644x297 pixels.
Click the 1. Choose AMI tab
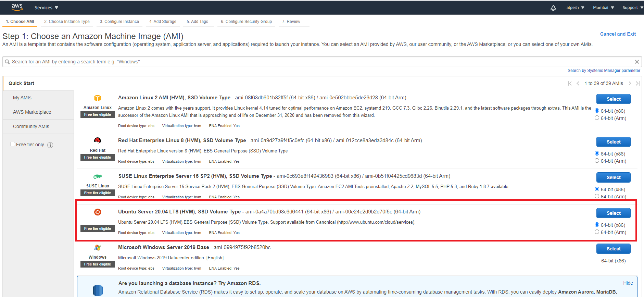coord(20,22)
